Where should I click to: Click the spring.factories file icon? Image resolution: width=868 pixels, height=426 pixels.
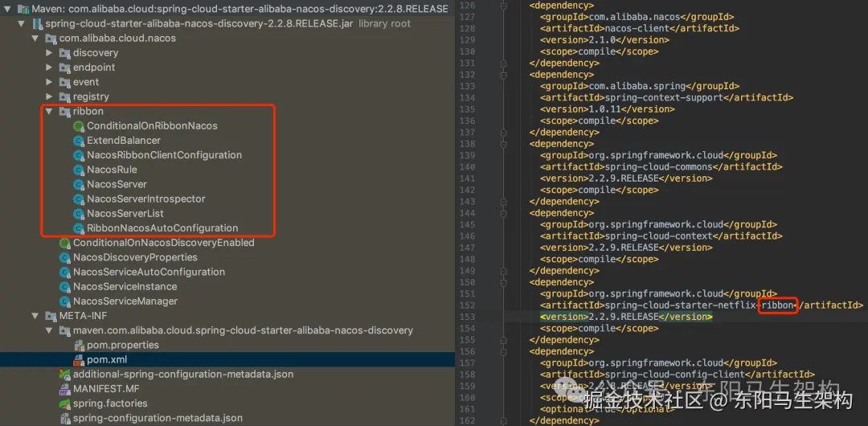(x=65, y=403)
